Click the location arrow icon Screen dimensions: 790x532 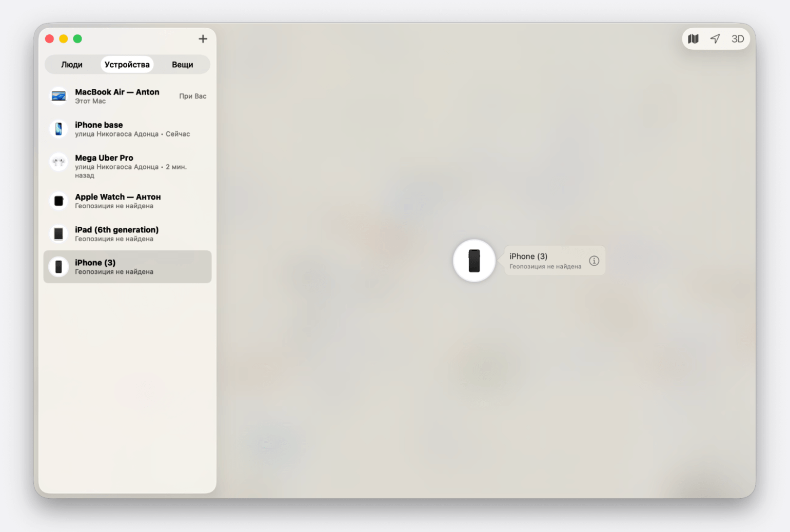tap(715, 39)
